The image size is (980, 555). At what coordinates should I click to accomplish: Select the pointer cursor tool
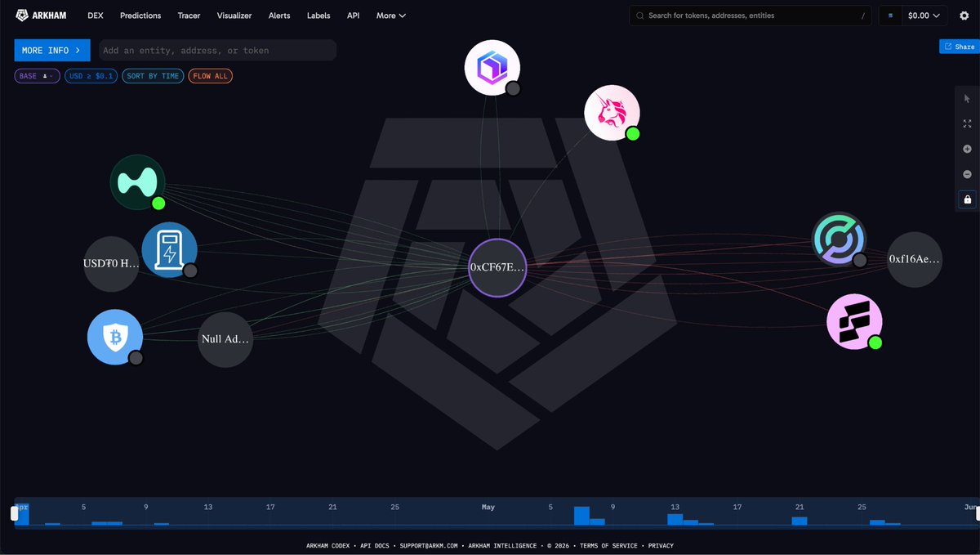pos(968,99)
